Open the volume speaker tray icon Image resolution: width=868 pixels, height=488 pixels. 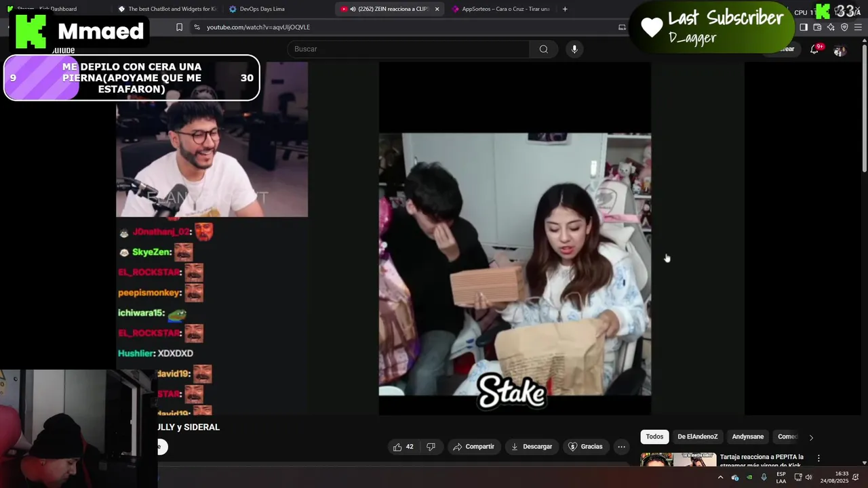[x=808, y=477]
